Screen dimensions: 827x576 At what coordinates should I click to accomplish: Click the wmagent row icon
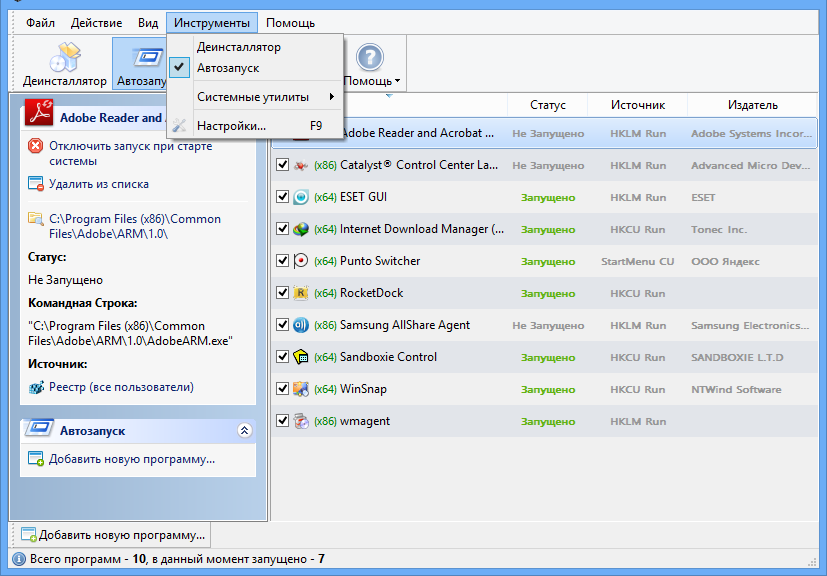[301, 421]
